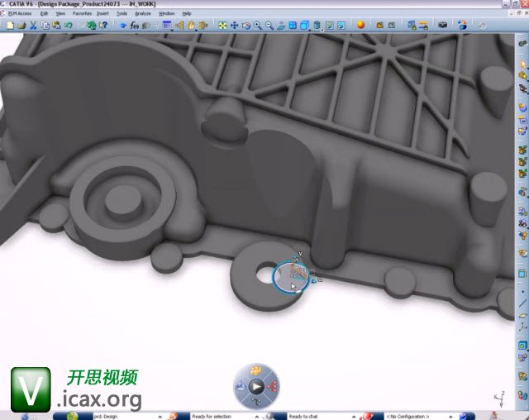This screenshot has width=529, height=420.
Task: Click the Undo green arrow icon
Action: [69, 26]
